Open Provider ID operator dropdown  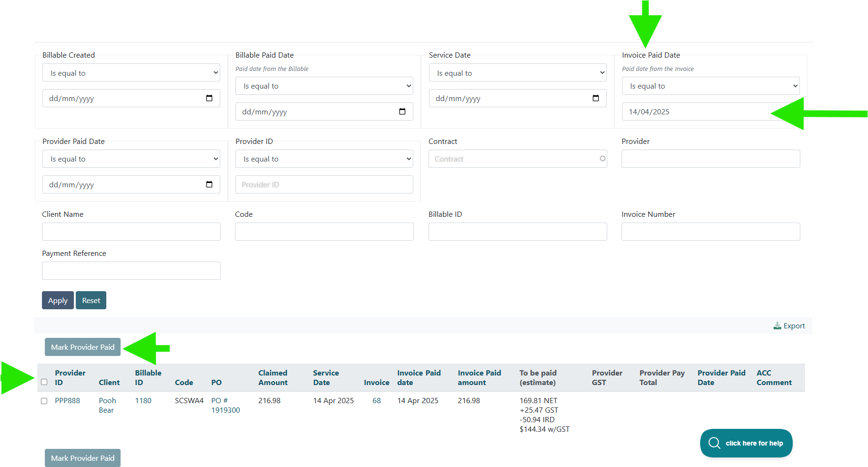pyautogui.click(x=324, y=159)
